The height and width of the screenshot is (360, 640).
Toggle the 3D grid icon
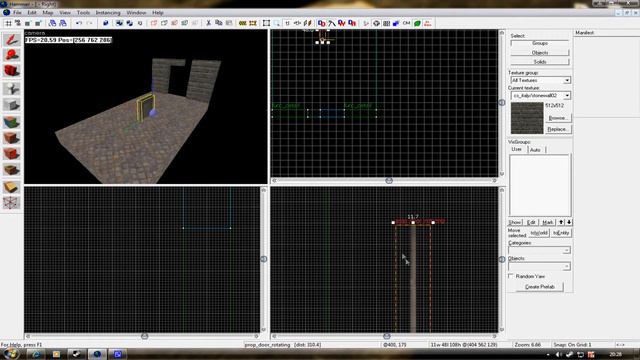point(18,23)
